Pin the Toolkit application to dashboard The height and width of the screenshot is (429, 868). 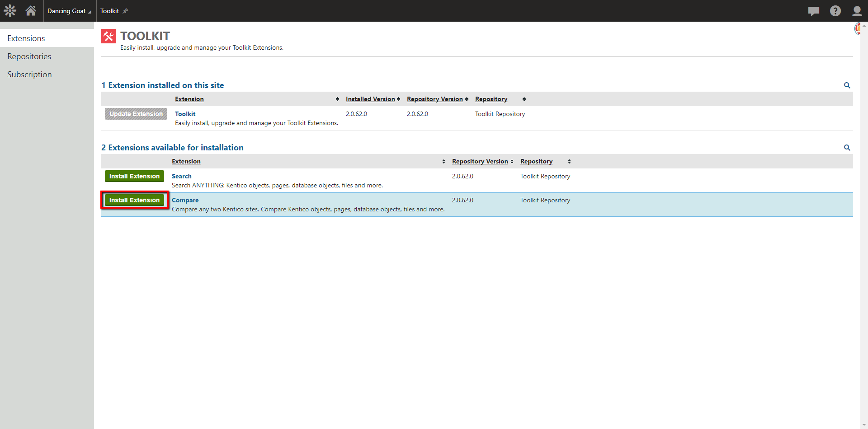(125, 11)
